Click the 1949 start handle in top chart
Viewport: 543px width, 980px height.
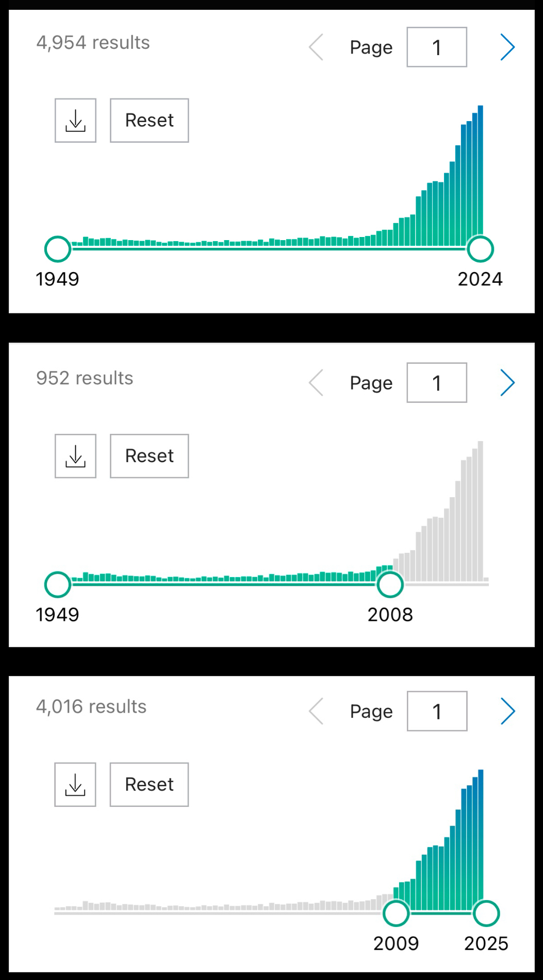(58, 249)
